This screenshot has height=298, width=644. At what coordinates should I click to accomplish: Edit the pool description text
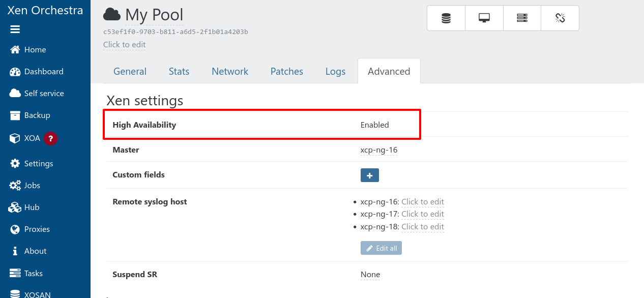pyautogui.click(x=124, y=45)
